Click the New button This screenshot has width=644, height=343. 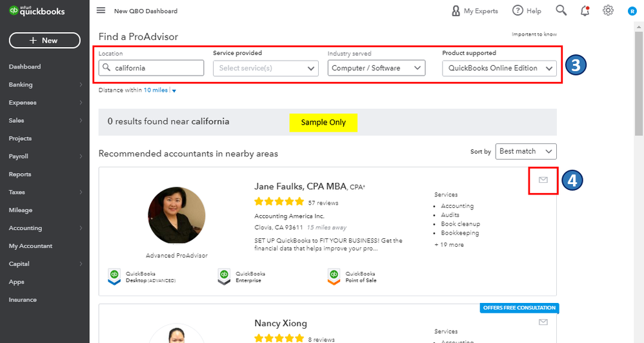pyautogui.click(x=45, y=40)
